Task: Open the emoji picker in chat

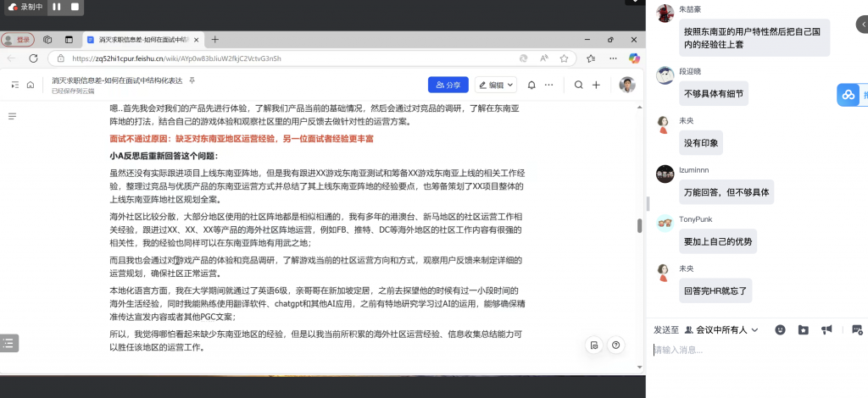Action: pyautogui.click(x=780, y=329)
